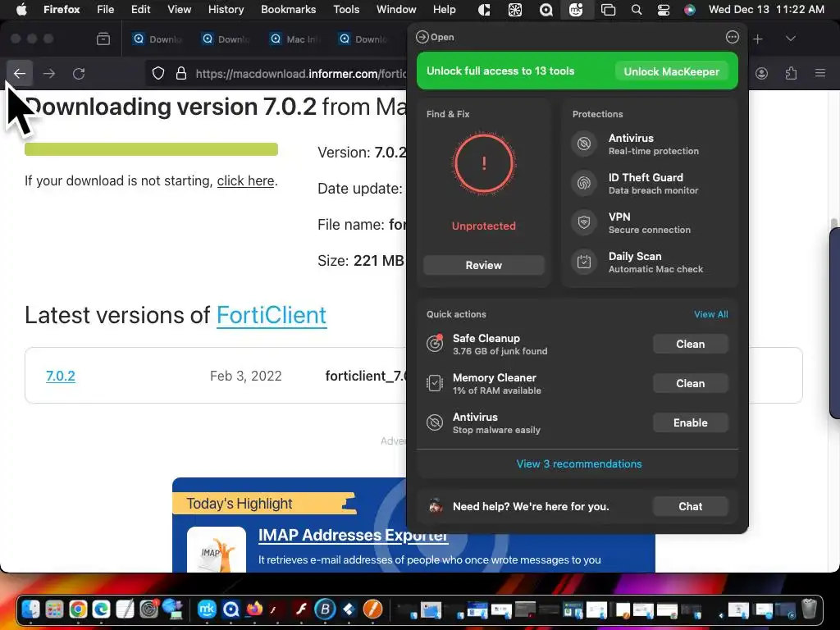Screen dimensions: 840x630
Task: Click the VPN shield icon
Action: click(584, 222)
